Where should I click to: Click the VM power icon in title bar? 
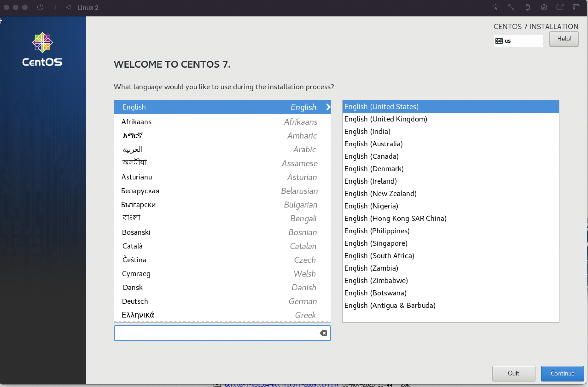[x=40, y=7]
